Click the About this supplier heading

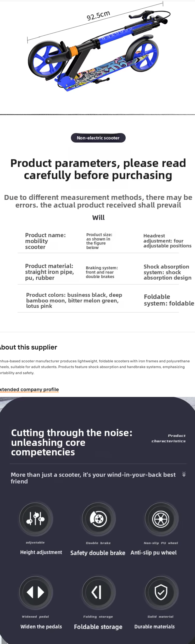point(29,347)
